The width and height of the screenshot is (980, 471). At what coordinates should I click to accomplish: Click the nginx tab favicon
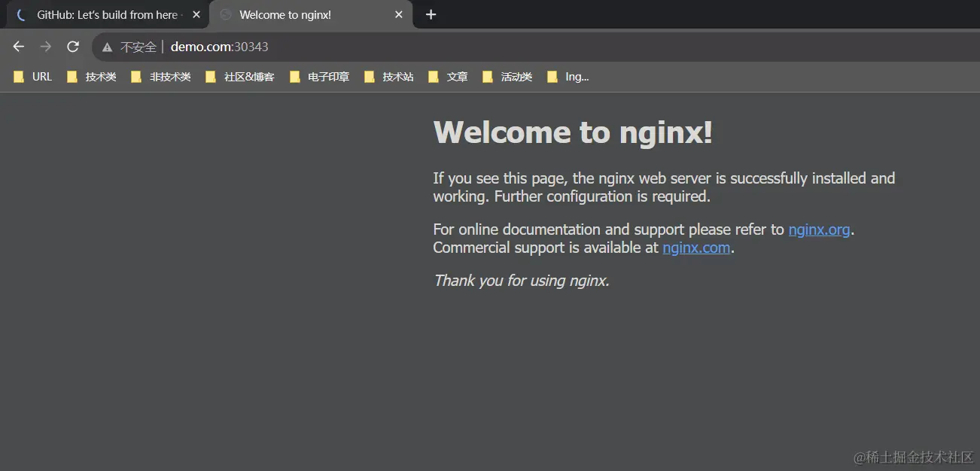(x=225, y=14)
